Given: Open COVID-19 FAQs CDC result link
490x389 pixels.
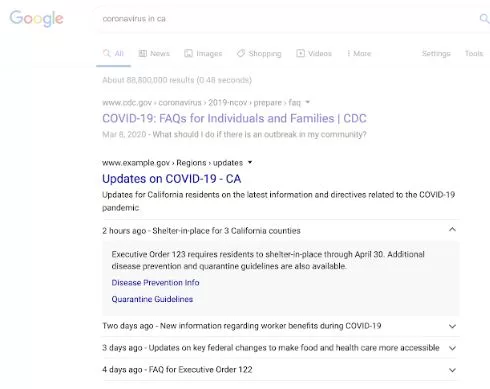Looking at the screenshot, I should tap(234, 118).
